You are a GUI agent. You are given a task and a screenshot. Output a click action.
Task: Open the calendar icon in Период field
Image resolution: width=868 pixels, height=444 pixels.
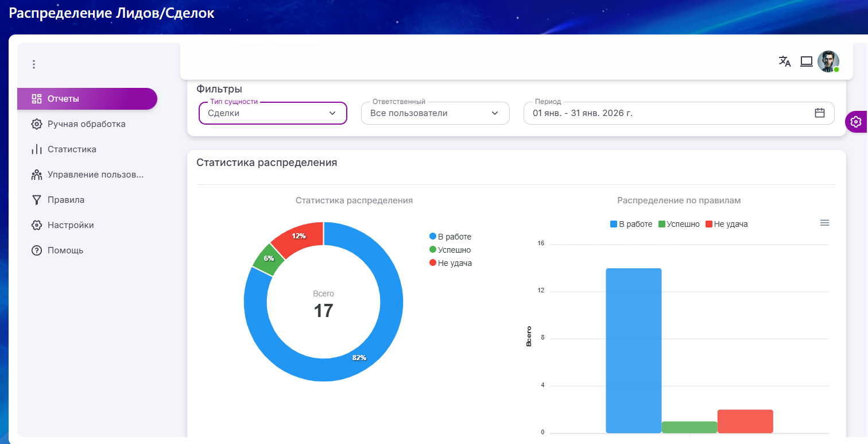820,113
